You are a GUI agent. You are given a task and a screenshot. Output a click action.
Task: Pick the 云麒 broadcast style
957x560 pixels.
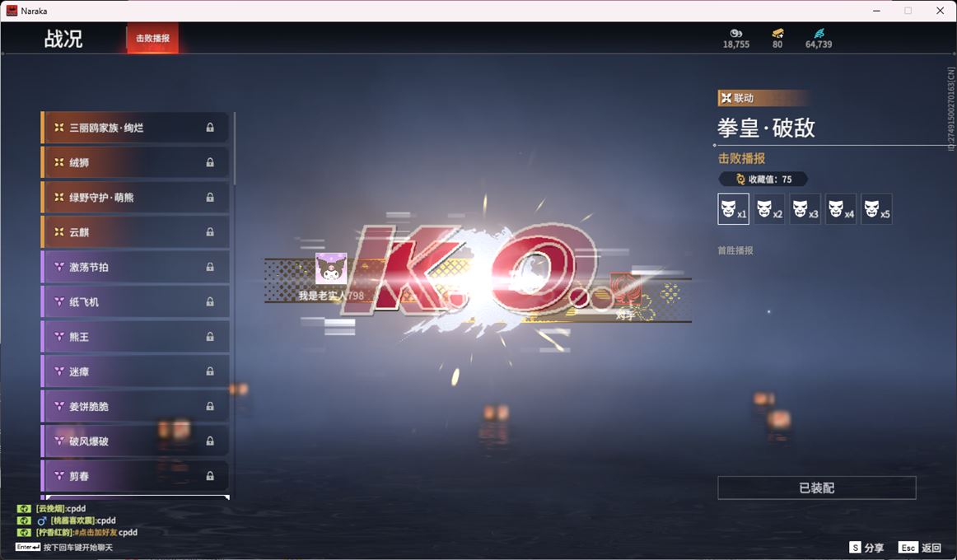(x=135, y=231)
